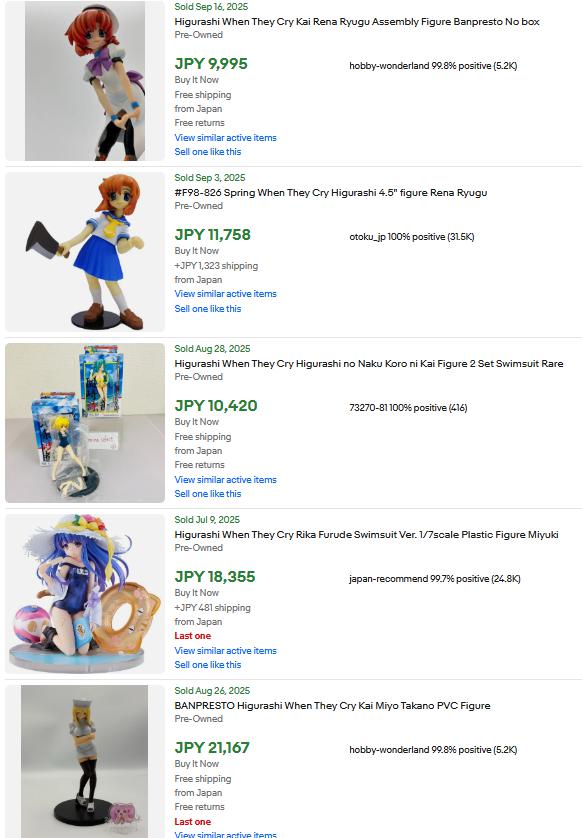Click View similar active items under JPY 9,995

coord(226,137)
